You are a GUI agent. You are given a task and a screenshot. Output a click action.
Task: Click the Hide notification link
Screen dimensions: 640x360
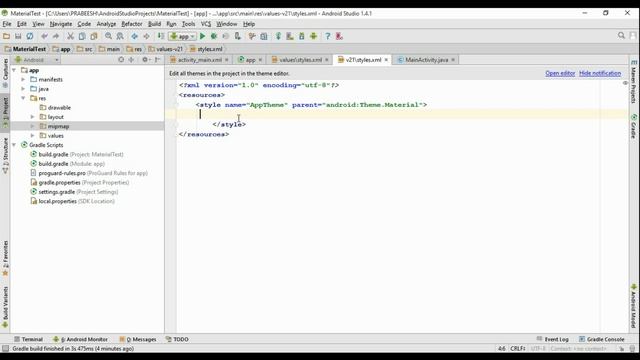pos(600,73)
